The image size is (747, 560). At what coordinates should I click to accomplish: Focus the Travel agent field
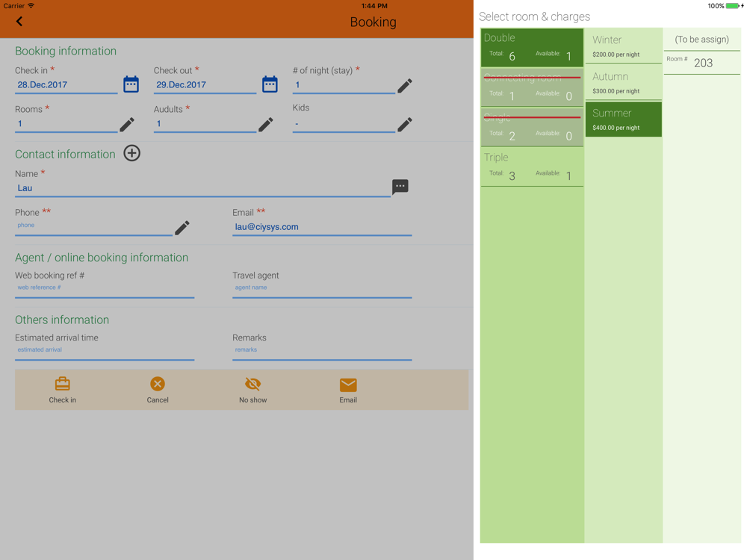point(322,290)
